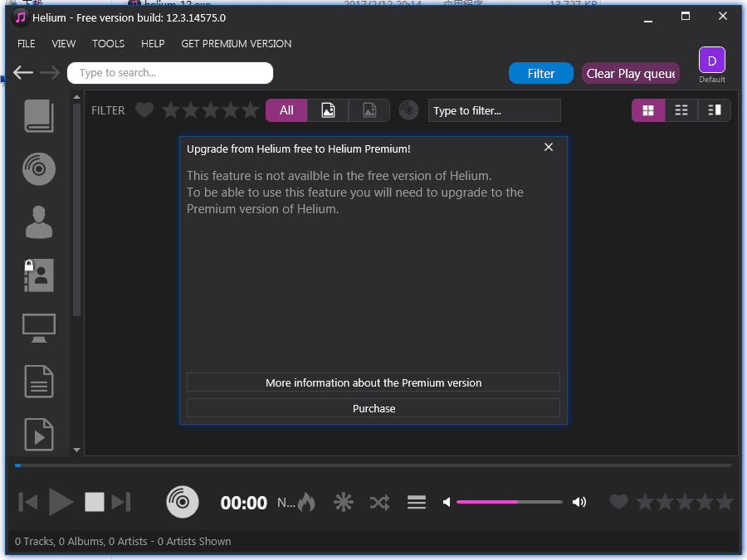Click Clear Play queue button
Image resolution: width=747 pixels, height=560 pixels.
[x=630, y=73]
